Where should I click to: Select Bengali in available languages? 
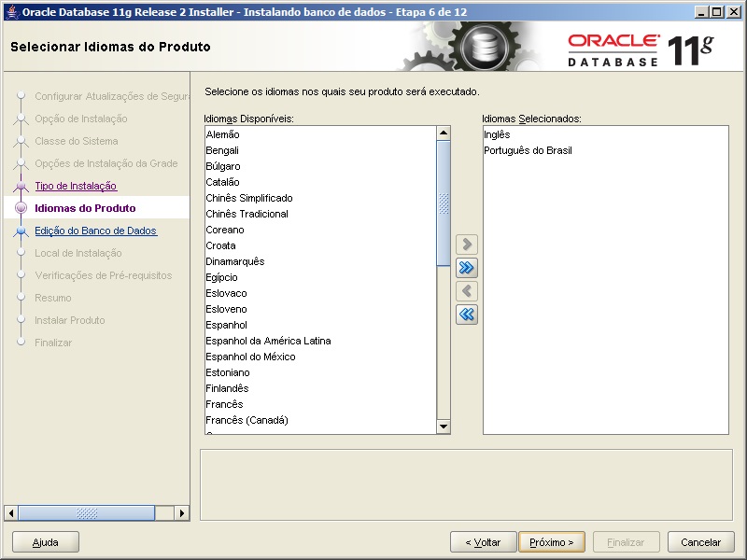(320, 150)
